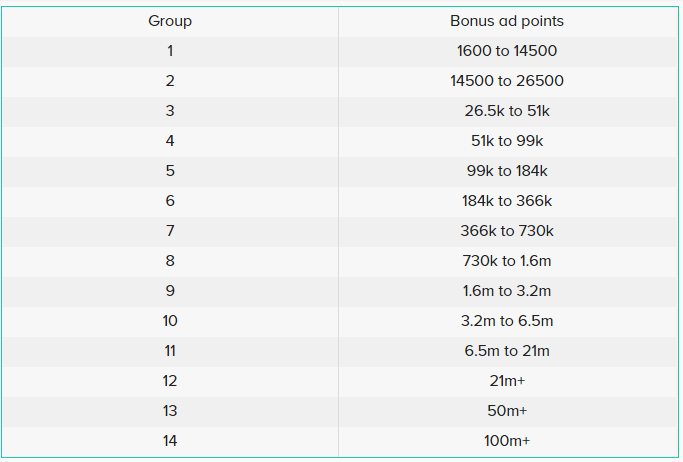Click the '184k to 366k' cell

tap(507, 201)
